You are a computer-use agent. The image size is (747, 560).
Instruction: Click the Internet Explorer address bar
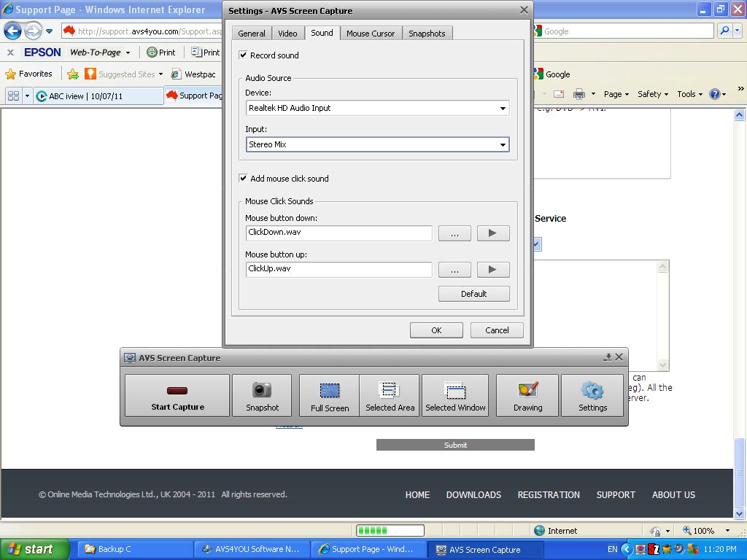point(143,31)
